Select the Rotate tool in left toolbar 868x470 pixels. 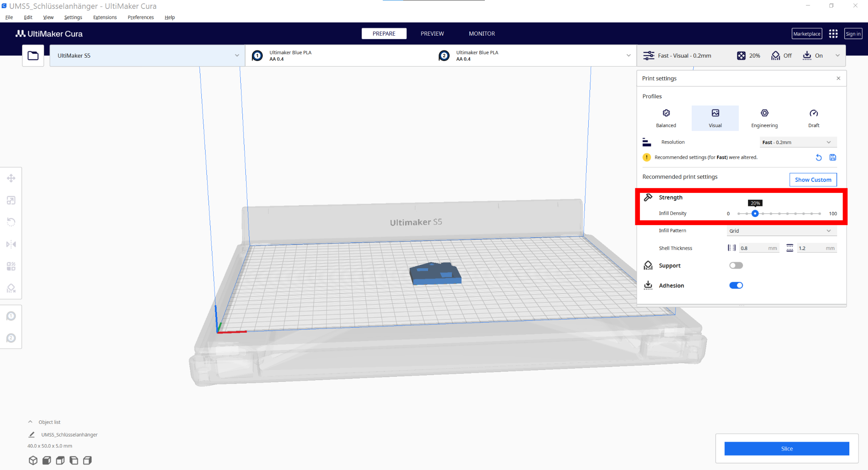tap(11, 222)
